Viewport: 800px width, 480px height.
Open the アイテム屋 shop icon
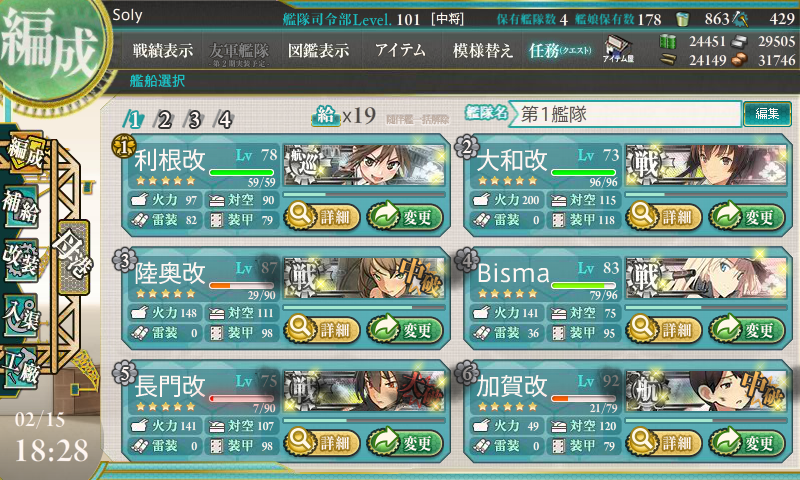pyautogui.click(x=618, y=50)
